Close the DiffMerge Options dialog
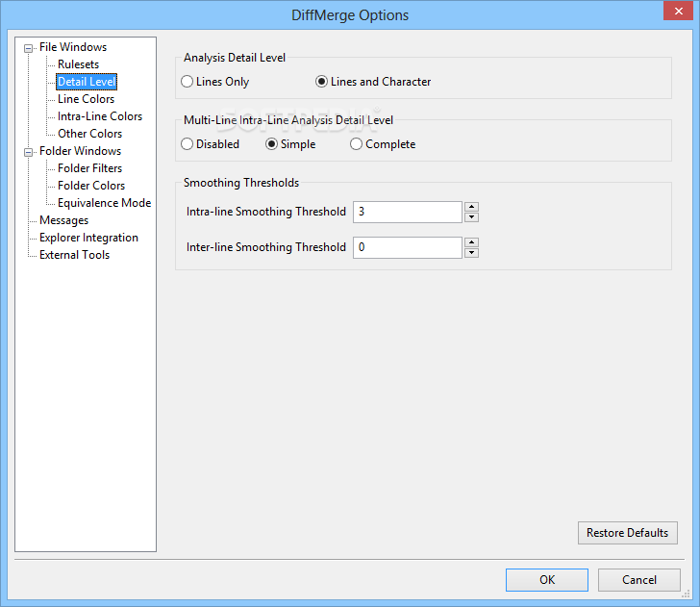Screen dimensions: 700x607 [x=678, y=11]
